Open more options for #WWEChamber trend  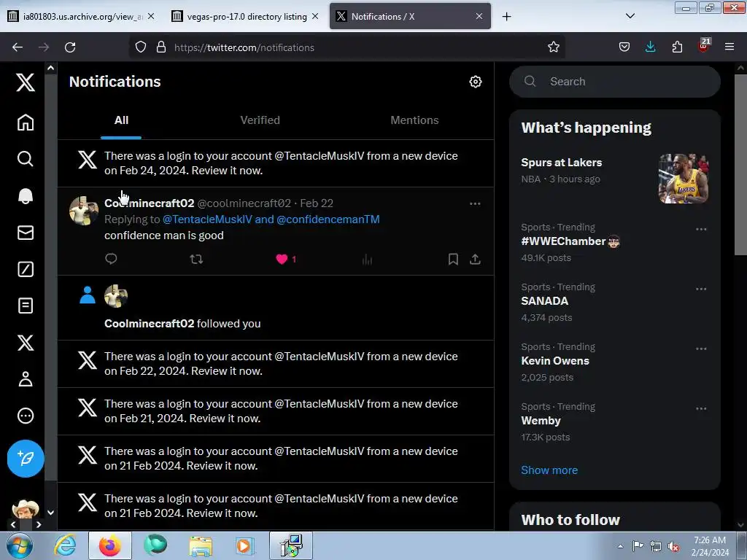pos(701,229)
